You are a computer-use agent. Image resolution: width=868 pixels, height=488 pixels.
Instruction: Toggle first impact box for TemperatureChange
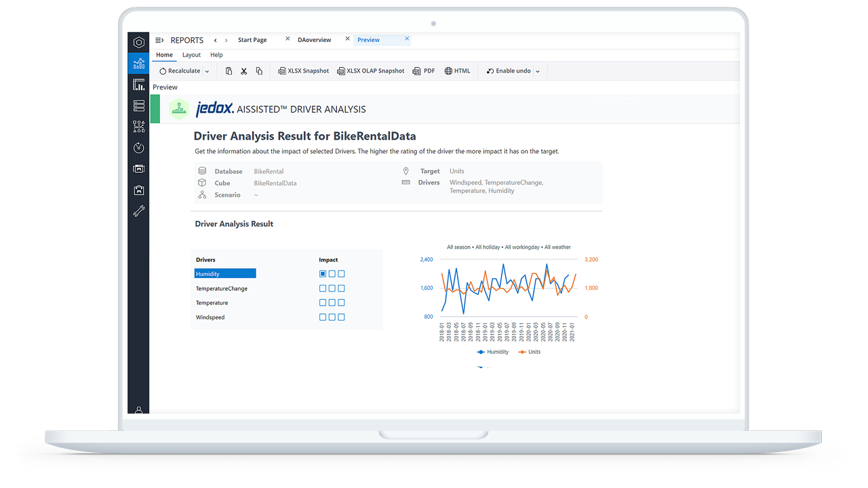pos(323,289)
